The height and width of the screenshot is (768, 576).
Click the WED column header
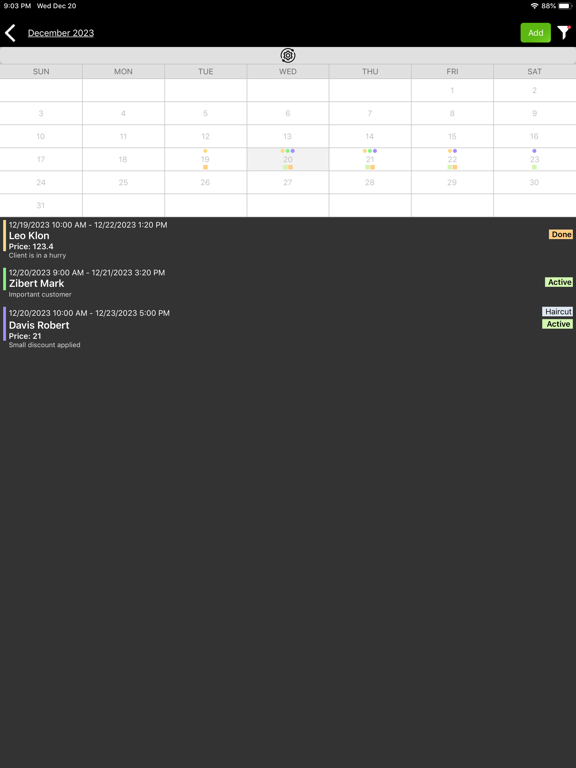click(x=288, y=72)
